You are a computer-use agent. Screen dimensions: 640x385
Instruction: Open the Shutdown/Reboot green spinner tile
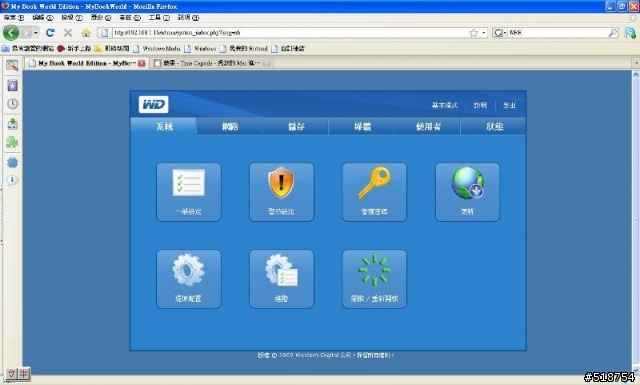tap(374, 279)
